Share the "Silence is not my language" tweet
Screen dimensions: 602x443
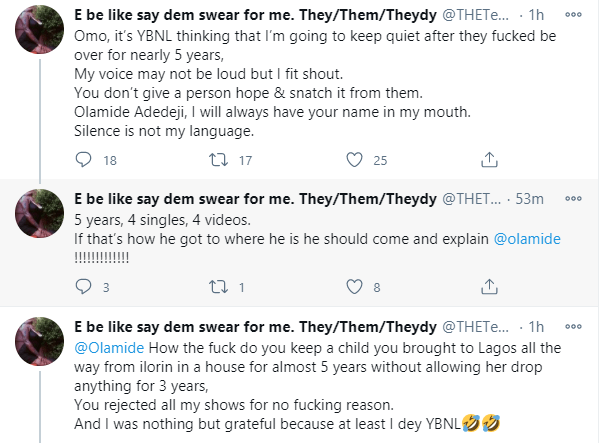[490, 160]
